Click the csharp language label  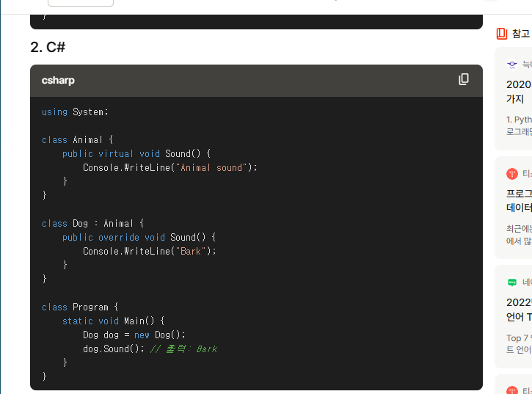(x=58, y=81)
